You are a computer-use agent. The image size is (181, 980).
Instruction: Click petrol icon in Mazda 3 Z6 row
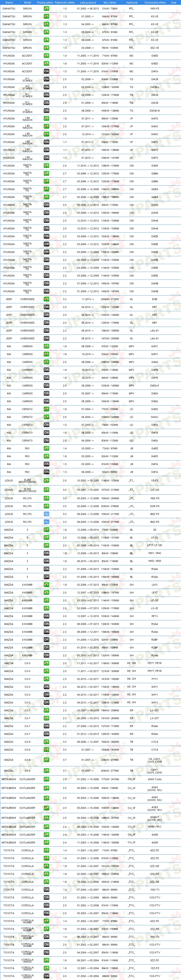pyautogui.click(x=46, y=530)
